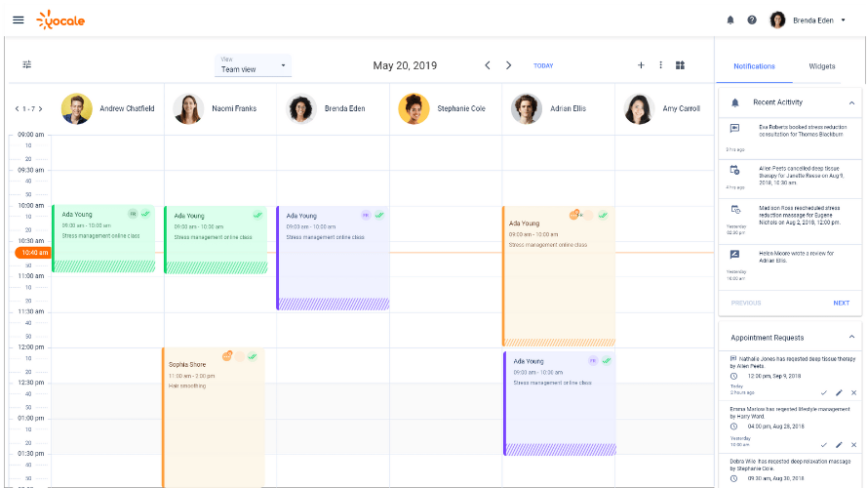Open the three-dot more options menu
Screen dimensions: 868x488
(x=660, y=64)
